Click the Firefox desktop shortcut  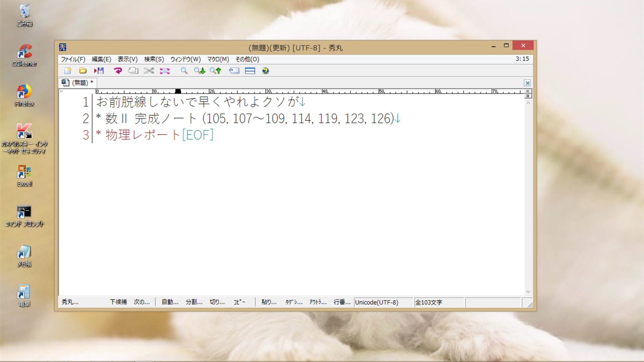pos(24,95)
